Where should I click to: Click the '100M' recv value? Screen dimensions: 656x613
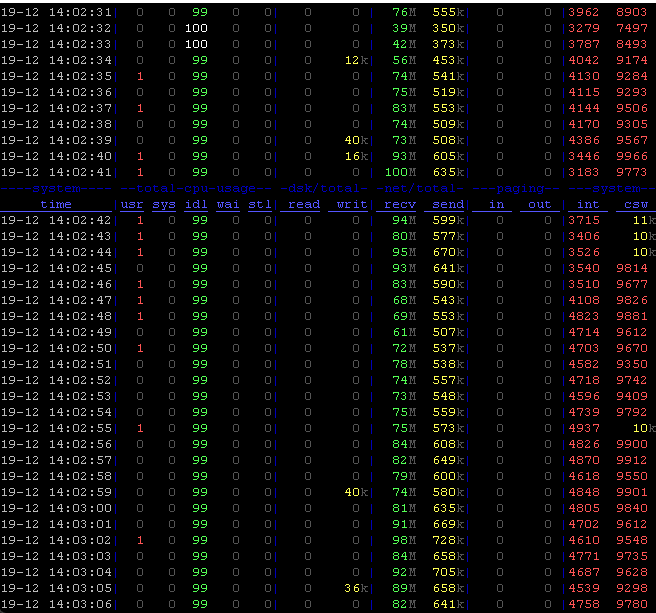click(x=400, y=172)
